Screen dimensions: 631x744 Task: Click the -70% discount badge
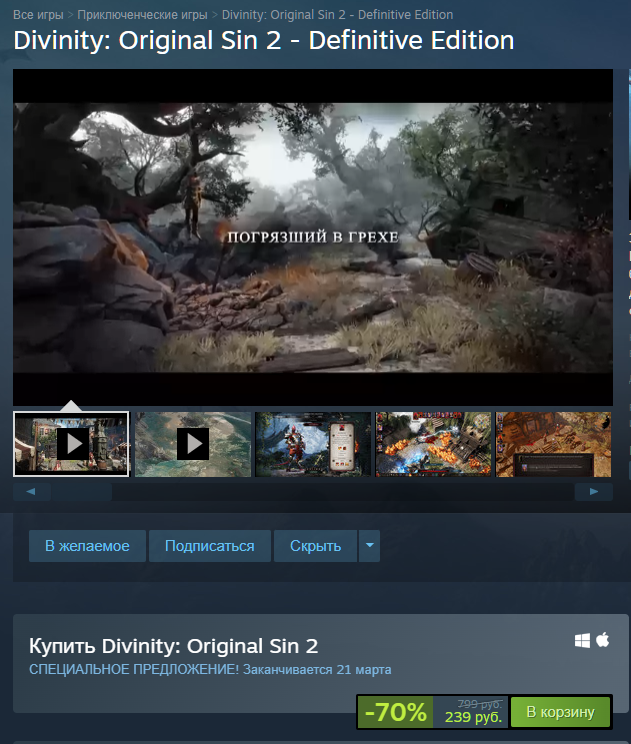(396, 712)
